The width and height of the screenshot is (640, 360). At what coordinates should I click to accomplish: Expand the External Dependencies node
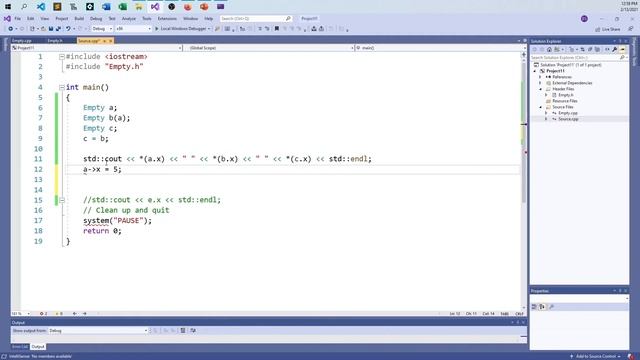tap(541, 83)
